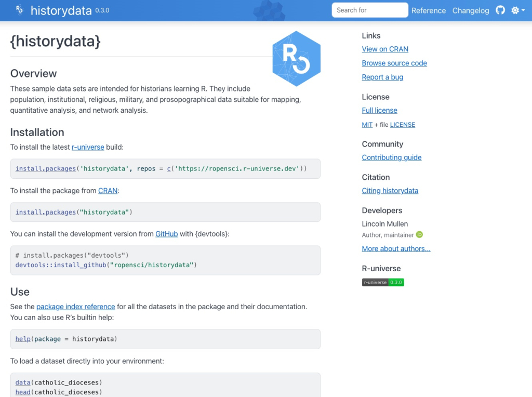Click the ORCID icon beside maintainer
532x397 pixels.
(419, 234)
